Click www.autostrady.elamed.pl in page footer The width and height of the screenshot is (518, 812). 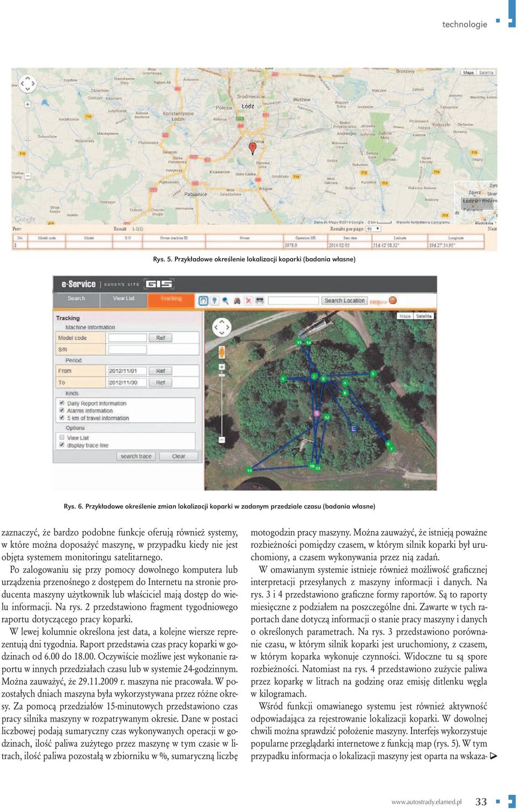pos(426,802)
